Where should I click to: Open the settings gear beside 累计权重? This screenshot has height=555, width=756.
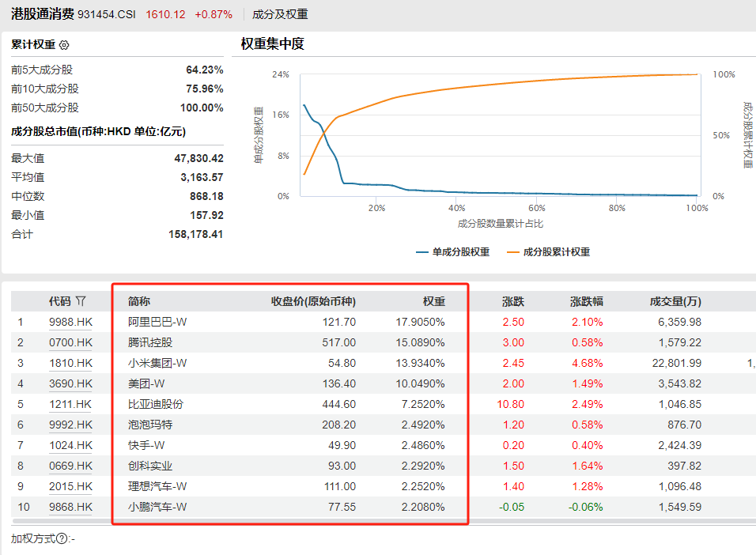click(64, 45)
